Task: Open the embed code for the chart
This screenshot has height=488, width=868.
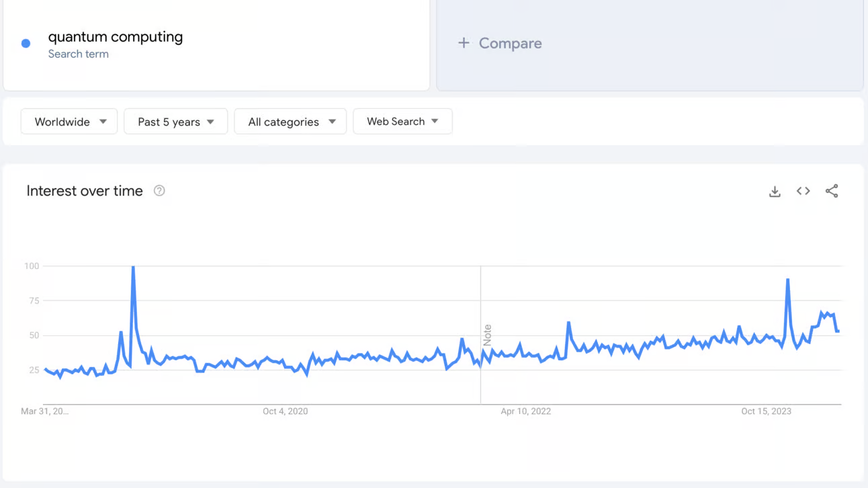Action: tap(803, 191)
